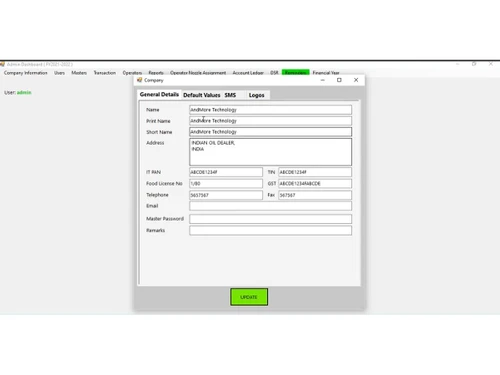This screenshot has width=500, height=375.
Task: Switch to the SMS tab
Action: pyautogui.click(x=230, y=95)
